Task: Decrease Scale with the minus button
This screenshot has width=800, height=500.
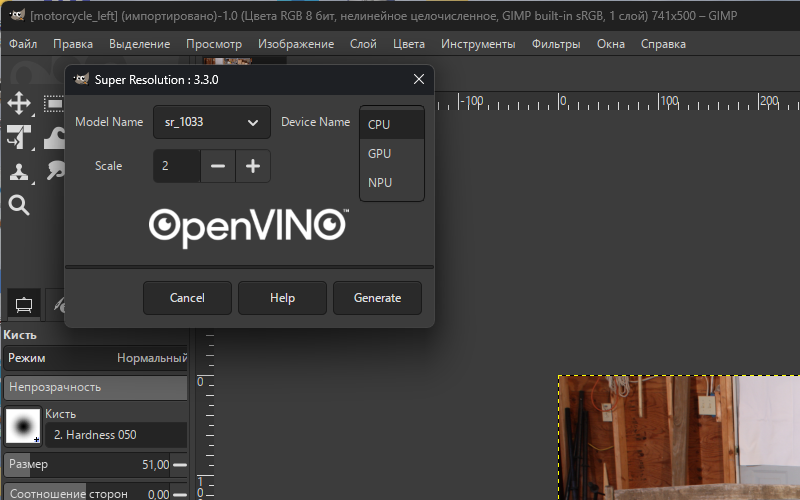Action: [x=218, y=166]
